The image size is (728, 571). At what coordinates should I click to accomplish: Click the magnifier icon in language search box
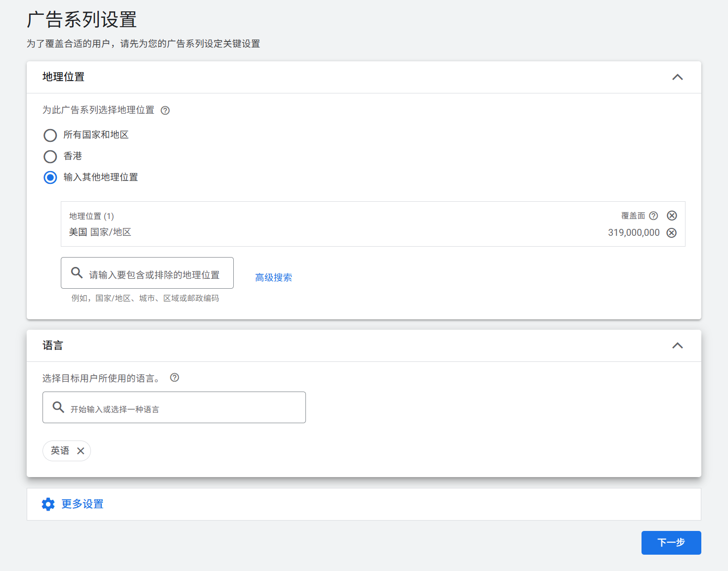pyautogui.click(x=58, y=407)
